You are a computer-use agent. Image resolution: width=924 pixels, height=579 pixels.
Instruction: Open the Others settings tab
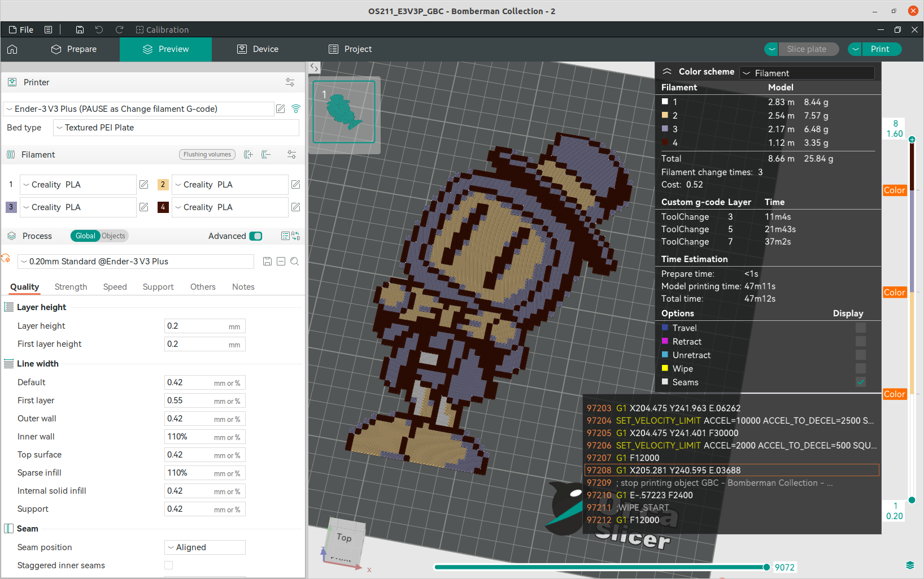point(203,287)
